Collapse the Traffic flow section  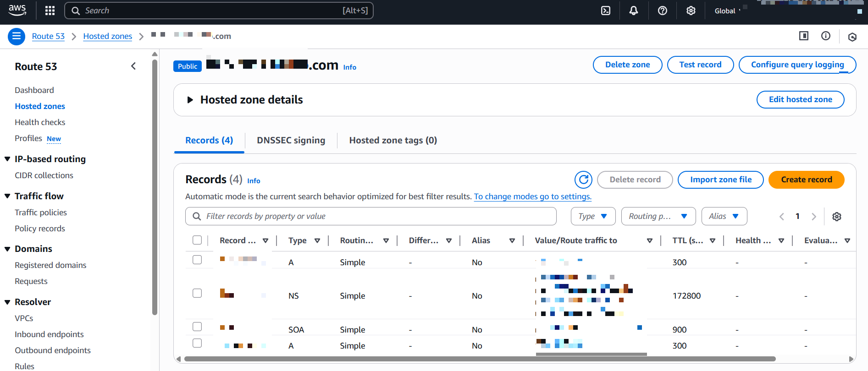[x=7, y=196]
